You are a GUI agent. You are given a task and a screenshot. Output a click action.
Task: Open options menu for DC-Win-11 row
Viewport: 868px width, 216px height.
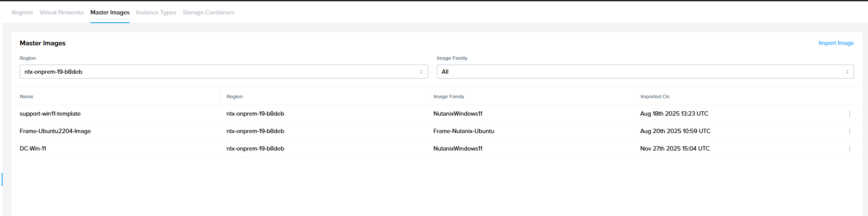point(849,149)
